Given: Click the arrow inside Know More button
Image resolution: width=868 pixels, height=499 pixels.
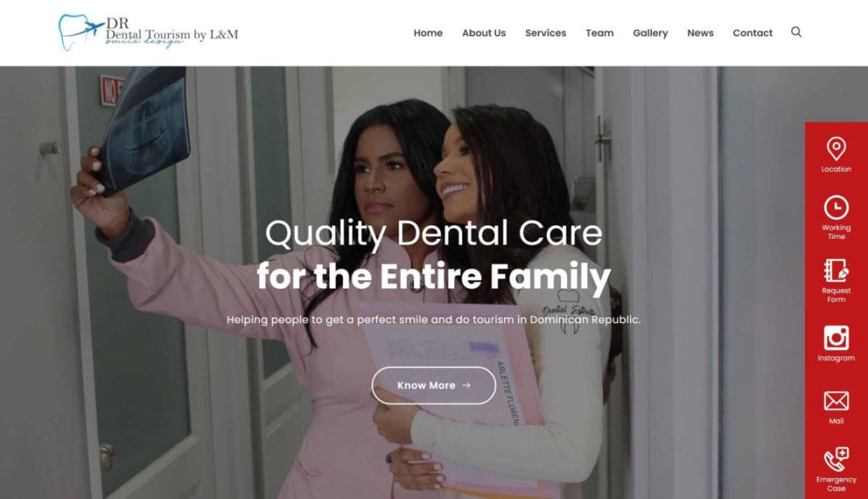Looking at the screenshot, I should pos(466,385).
